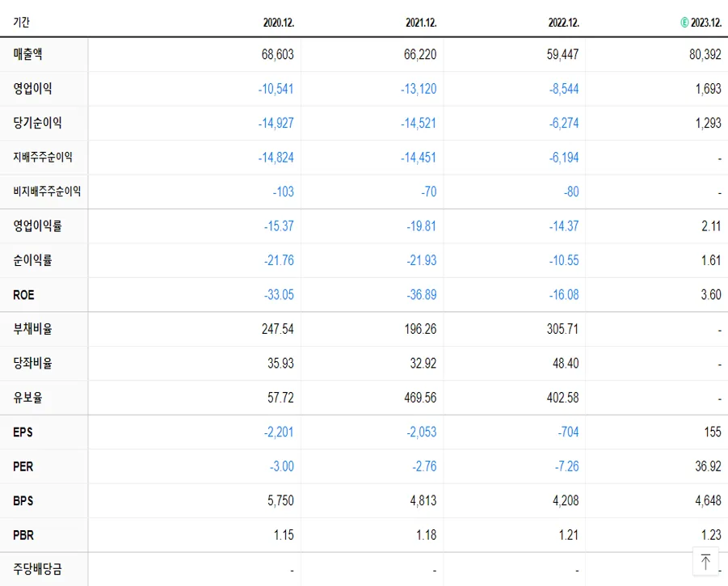
Task: Click the -103 non-controlling interest value
Action: 284,192
